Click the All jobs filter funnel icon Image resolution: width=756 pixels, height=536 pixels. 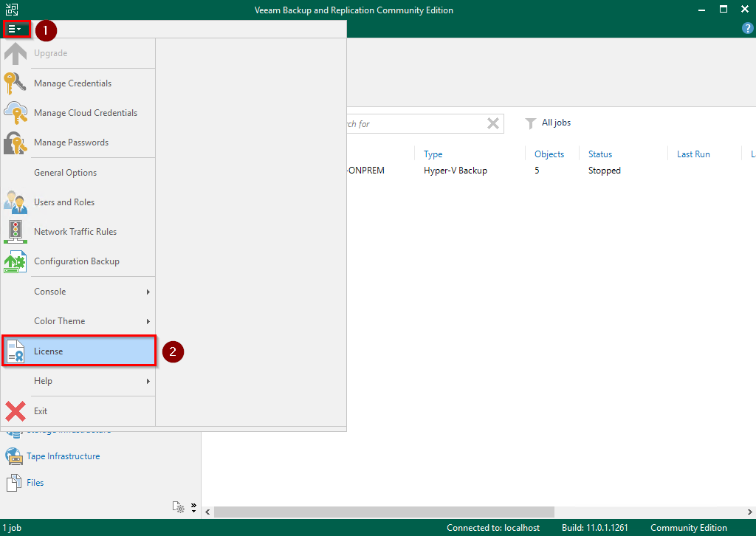530,123
